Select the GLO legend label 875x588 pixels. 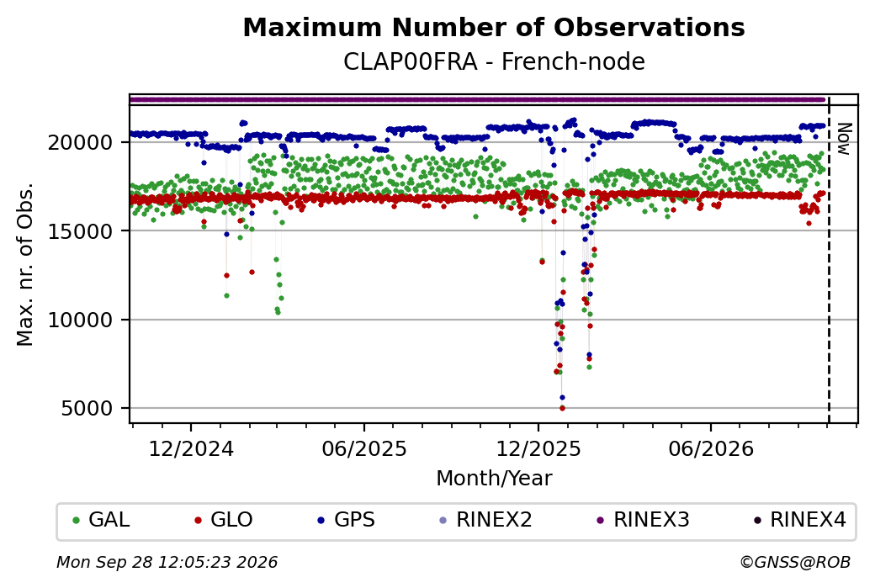tap(231, 520)
